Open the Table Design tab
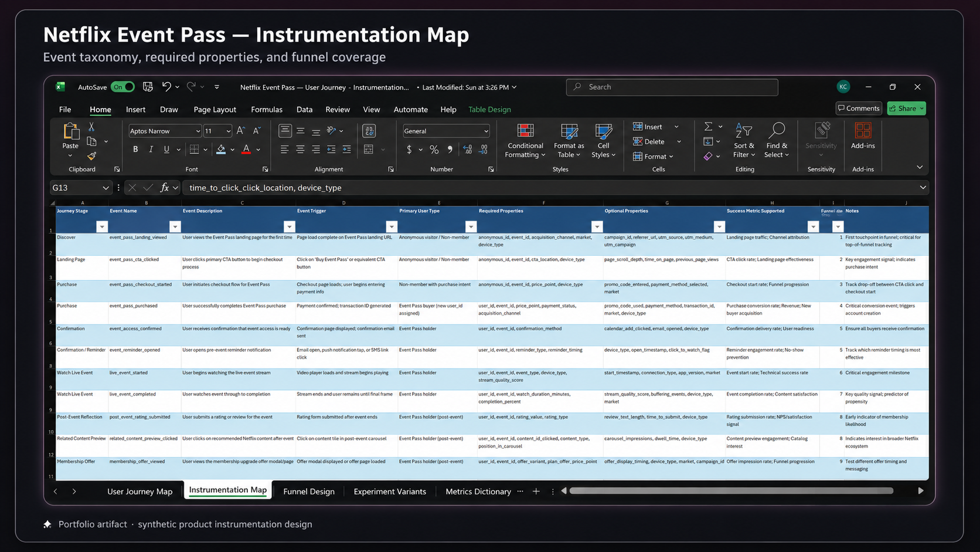 (x=489, y=110)
